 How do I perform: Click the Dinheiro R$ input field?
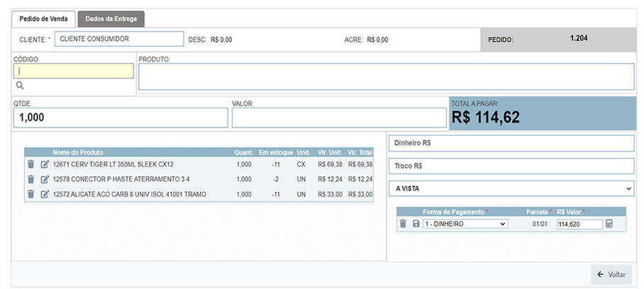(x=510, y=143)
